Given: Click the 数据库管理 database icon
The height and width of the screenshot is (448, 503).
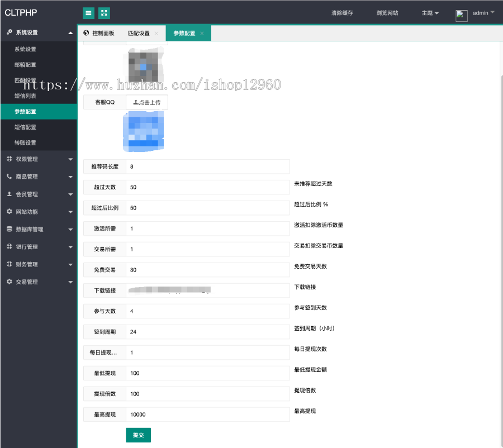Looking at the screenshot, I should click(x=10, y=229).
